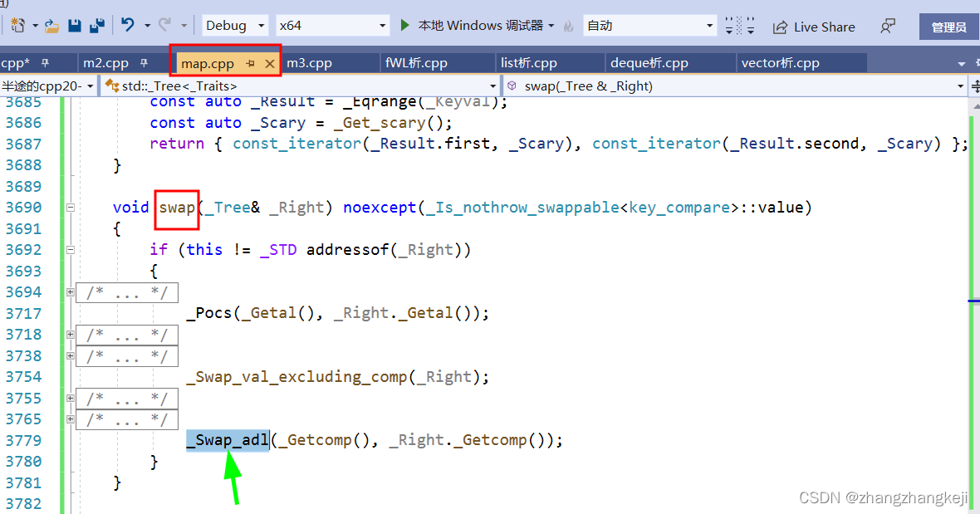Open the swap(_Tree & _Right) member dropdown
Viewport: 980px width, 514px height.
click(735, 86)
